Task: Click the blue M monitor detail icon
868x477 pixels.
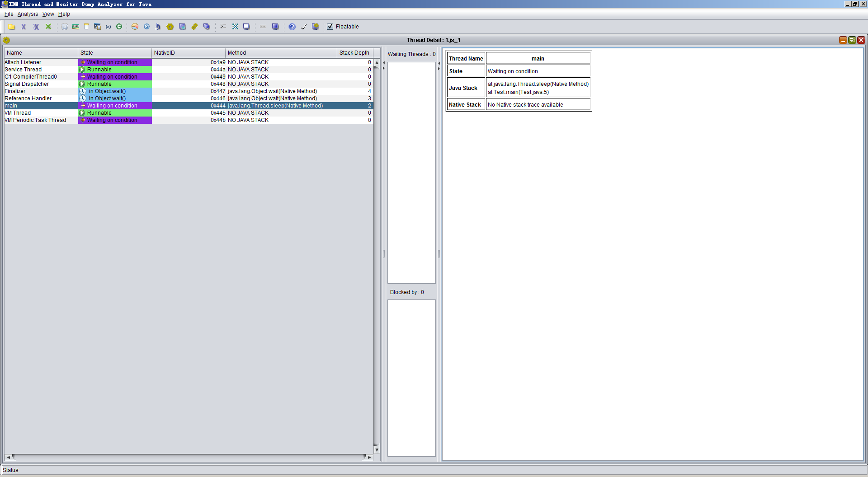Action: click(146, 27)
